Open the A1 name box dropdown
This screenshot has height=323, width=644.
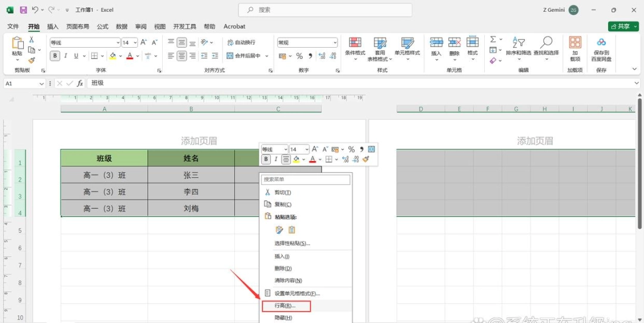[42, 83]
